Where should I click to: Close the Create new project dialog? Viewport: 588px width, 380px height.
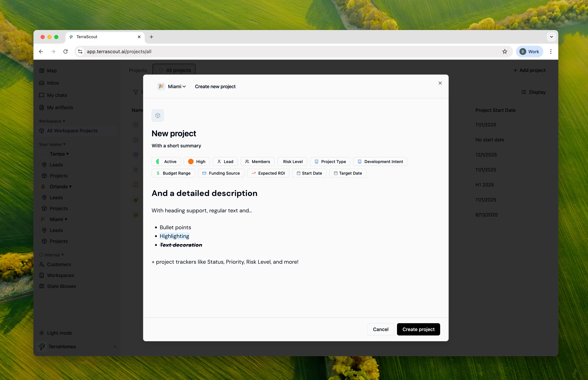[x=440, y=83]
